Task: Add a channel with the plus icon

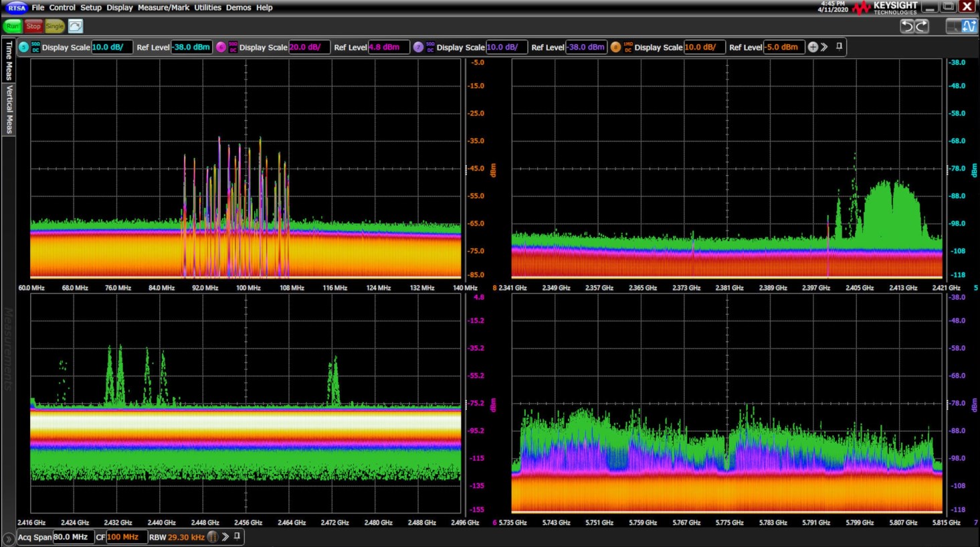Action: point(813,47)
